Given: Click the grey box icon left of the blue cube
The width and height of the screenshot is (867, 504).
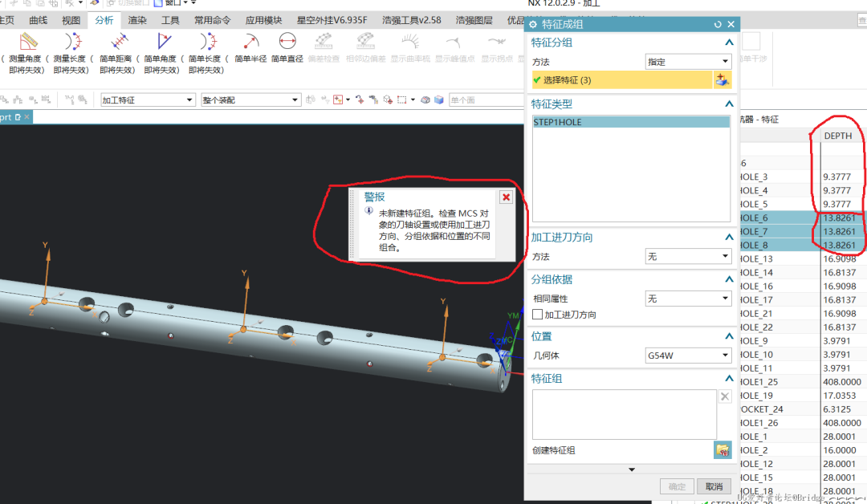Looking at the screenshot, I should 425,100.
